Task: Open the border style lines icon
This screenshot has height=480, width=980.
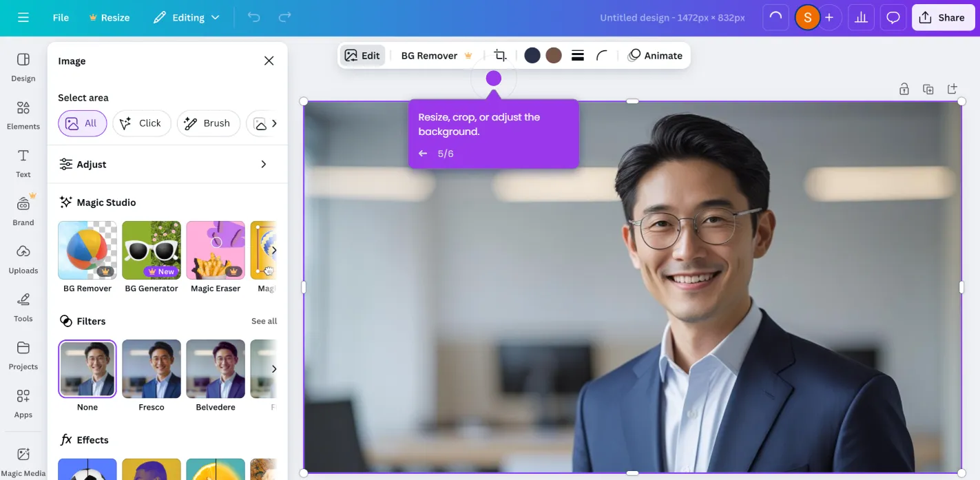Action: point(578,56)
